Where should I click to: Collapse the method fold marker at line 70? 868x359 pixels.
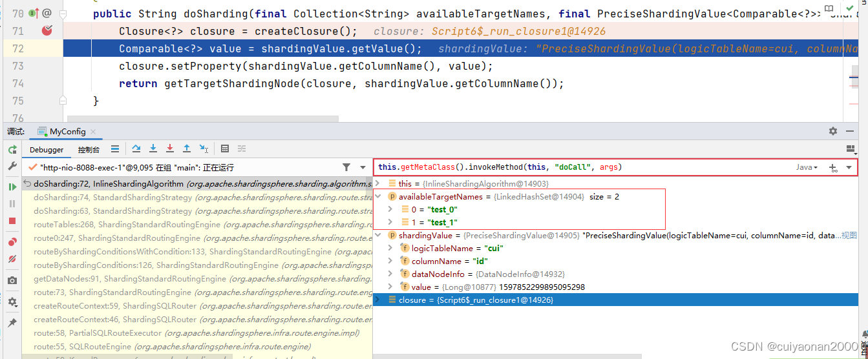pos(63,14)
